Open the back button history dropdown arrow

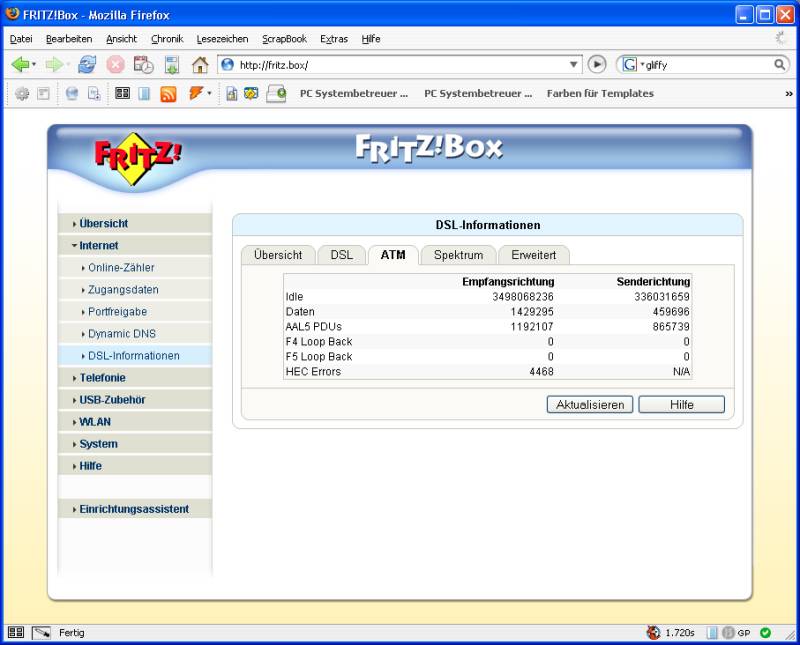pos(34,65)
